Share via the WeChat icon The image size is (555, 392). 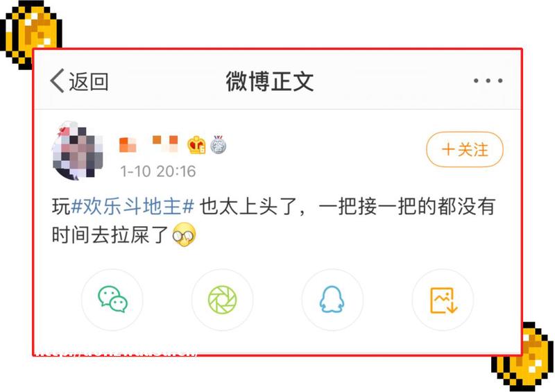coord(112,300)
